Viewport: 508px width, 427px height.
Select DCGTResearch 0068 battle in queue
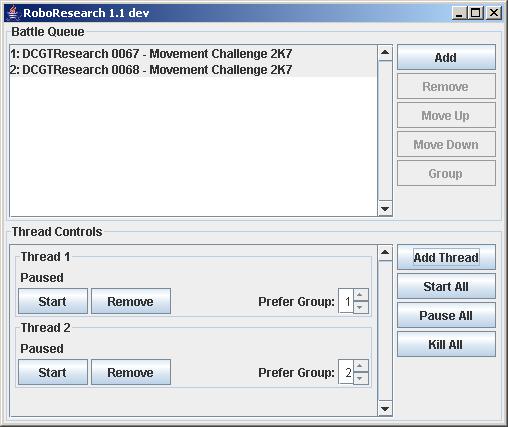coord(193,70)
